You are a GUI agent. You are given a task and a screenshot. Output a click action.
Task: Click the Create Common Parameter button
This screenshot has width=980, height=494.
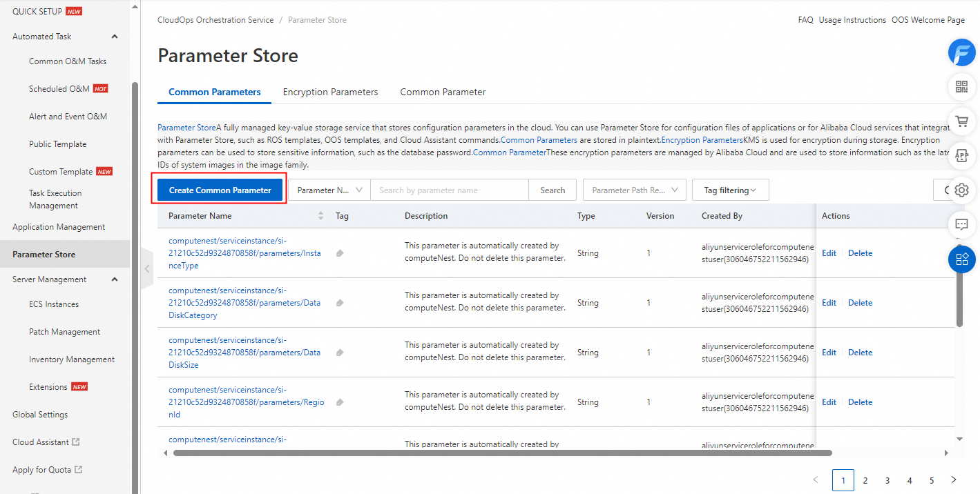click(x=220, y=190)
